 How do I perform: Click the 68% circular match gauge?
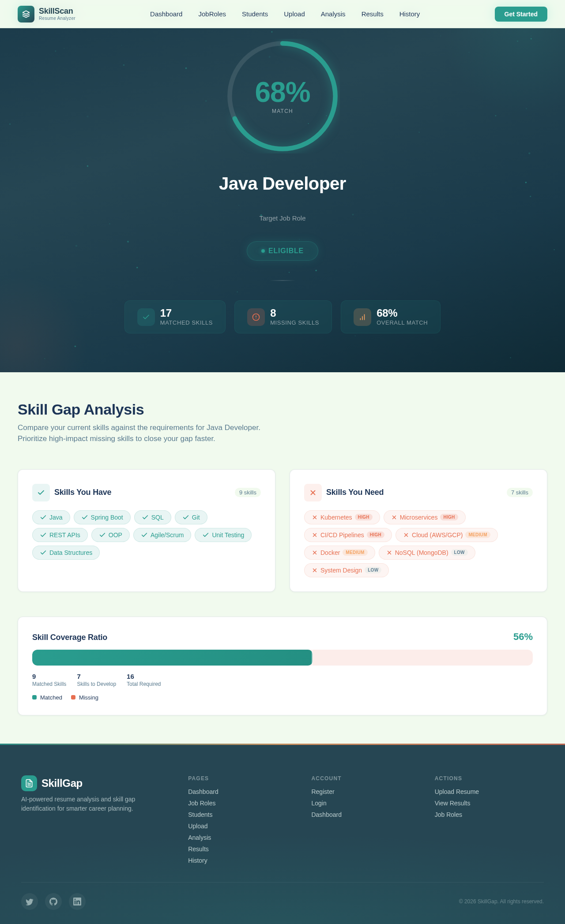(282, 96)
